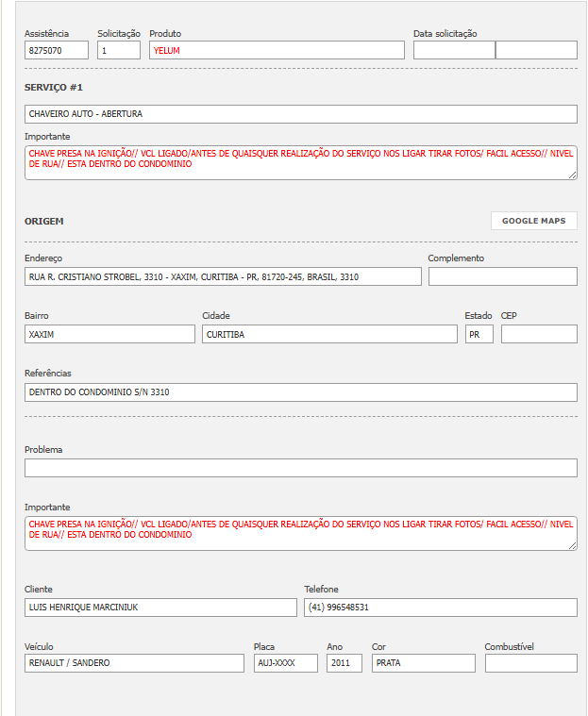Select the Bairro field containing XAXIM

click(109, 334)
